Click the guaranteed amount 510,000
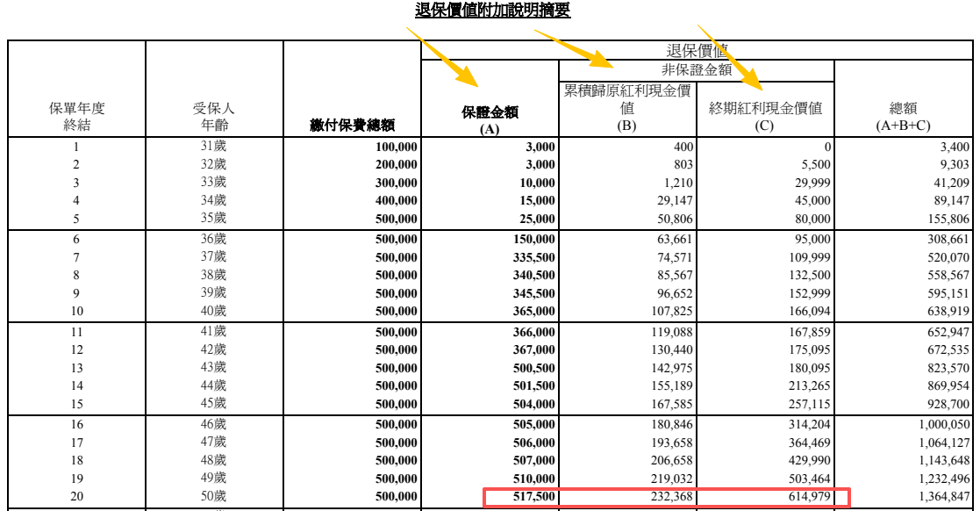The image size is (980, 511). pos(533,479)
